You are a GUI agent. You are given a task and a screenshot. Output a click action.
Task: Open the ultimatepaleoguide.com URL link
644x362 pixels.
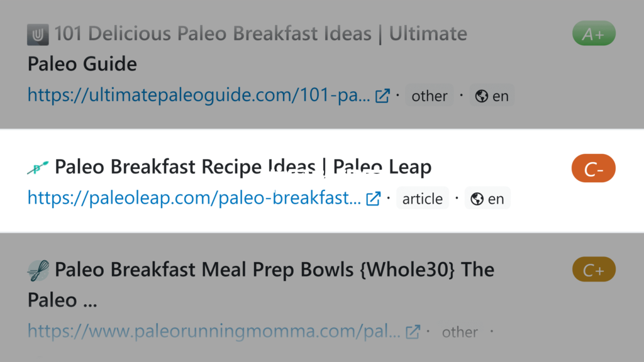[199, 96]
